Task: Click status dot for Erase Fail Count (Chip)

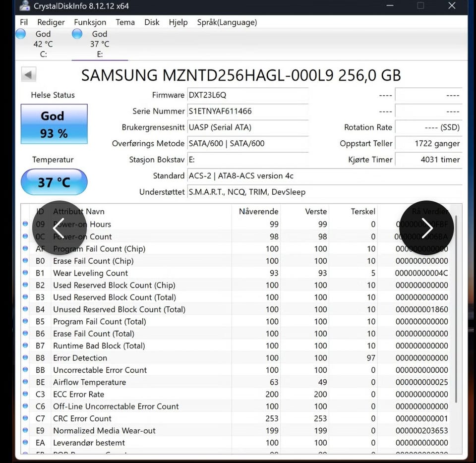Action: click(x=25, y=260)
